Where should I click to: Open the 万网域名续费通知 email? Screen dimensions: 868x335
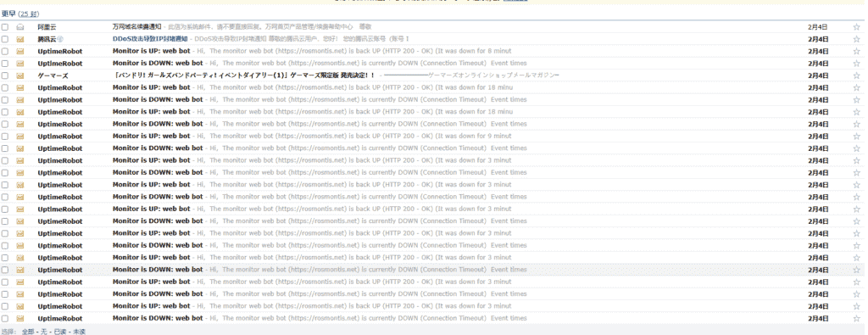tap(136, 26)
